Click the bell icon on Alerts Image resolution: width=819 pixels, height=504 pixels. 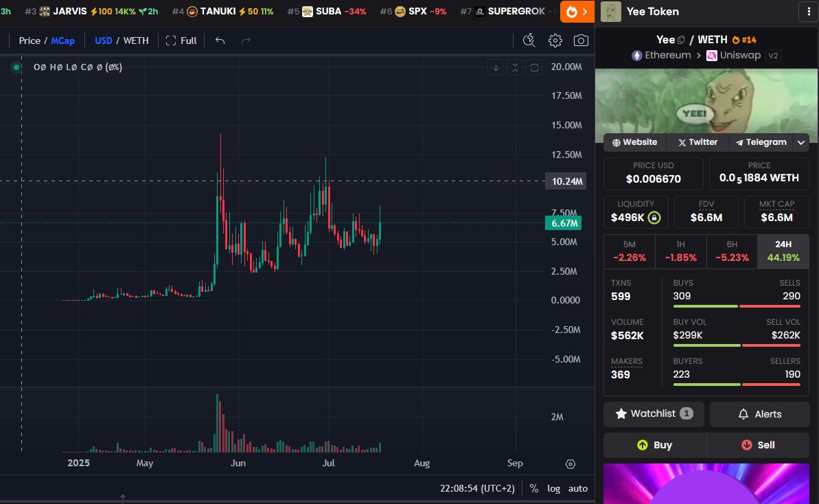743,414
